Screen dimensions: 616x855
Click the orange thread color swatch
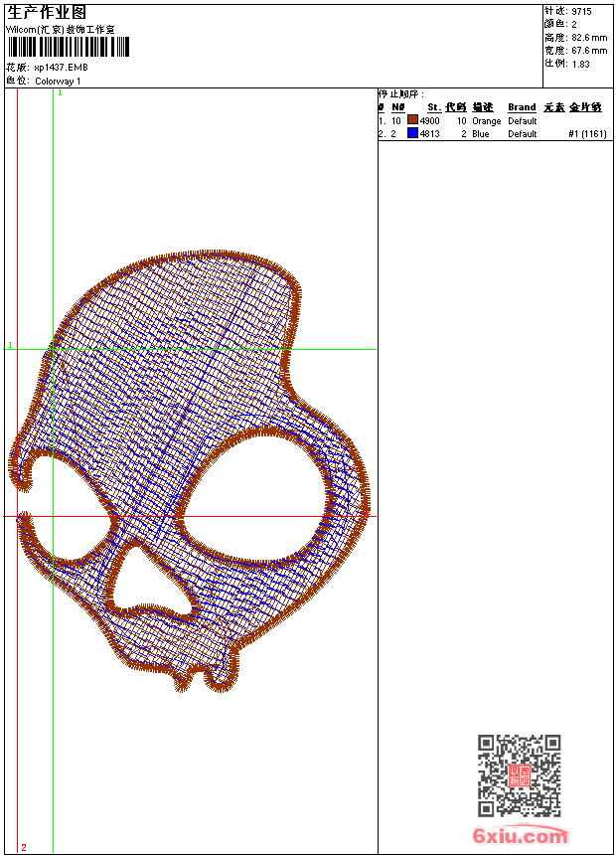click(x=412, y=120)
